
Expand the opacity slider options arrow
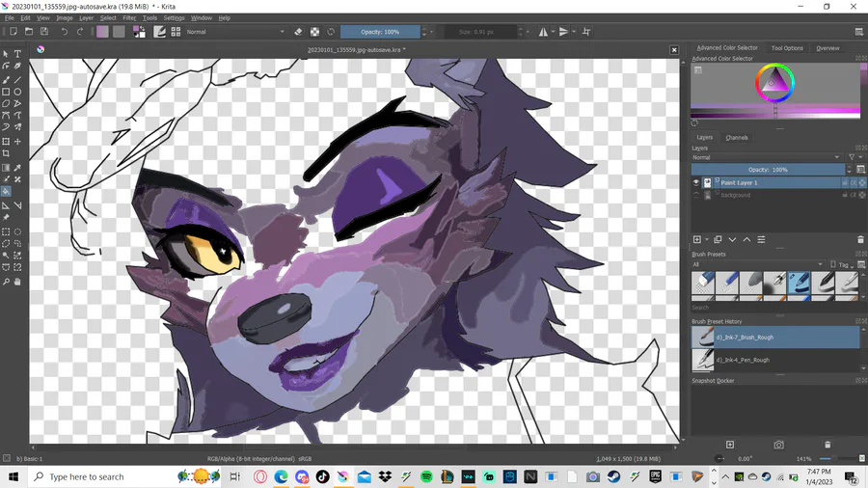pos(432,32)
